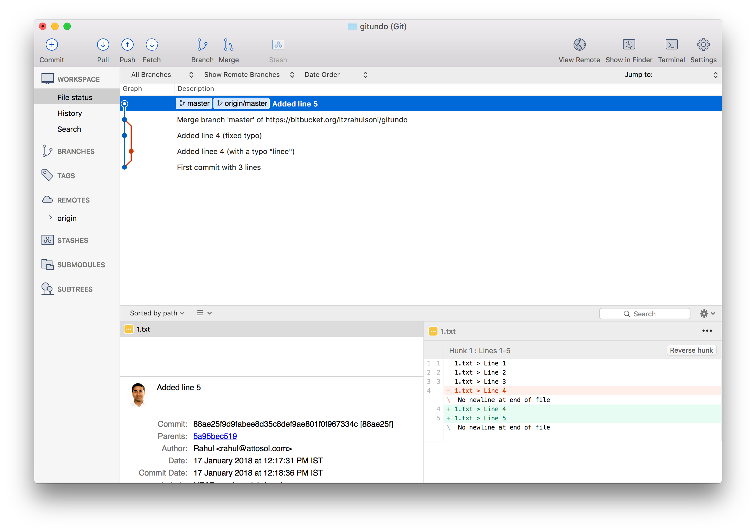This screenshot has width=756, height=532.
Task: Select the History tab
Action: pyautogui.click(x=69, y=113)
